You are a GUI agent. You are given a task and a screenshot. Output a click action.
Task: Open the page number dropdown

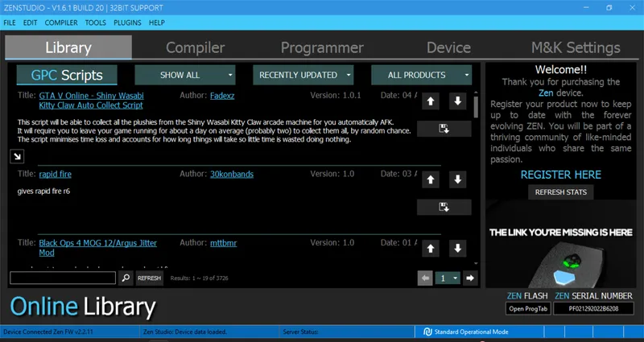tap(448, 278)
